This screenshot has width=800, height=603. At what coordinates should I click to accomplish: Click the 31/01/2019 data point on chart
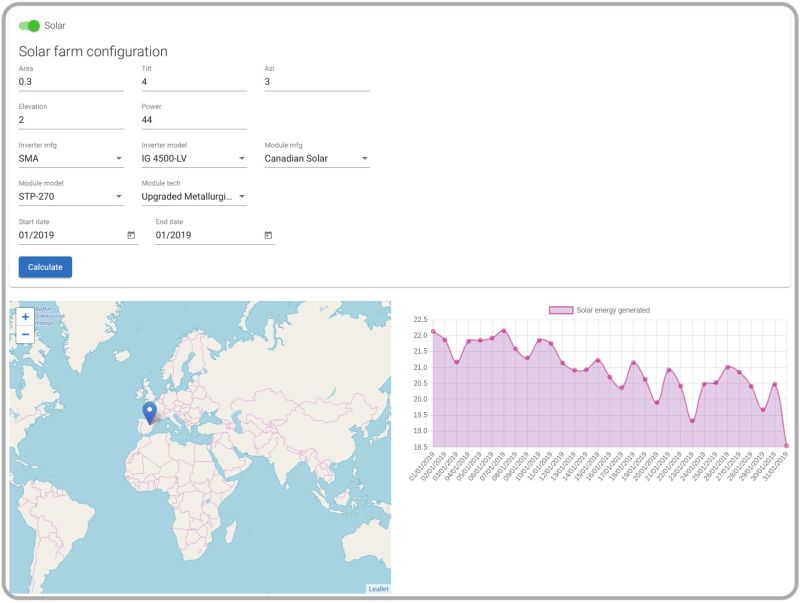[786, 446]
